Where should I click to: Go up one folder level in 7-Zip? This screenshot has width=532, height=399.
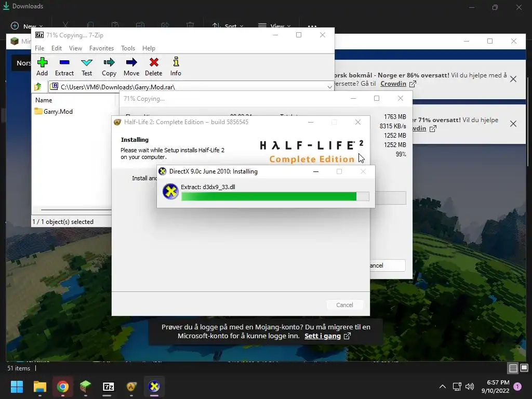point(38,87)
